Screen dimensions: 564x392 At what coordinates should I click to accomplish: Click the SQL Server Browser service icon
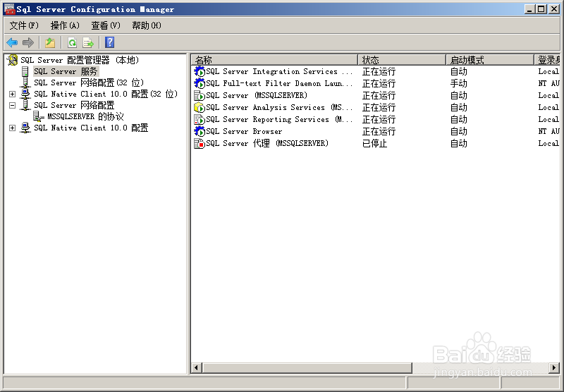coord(200,131)
